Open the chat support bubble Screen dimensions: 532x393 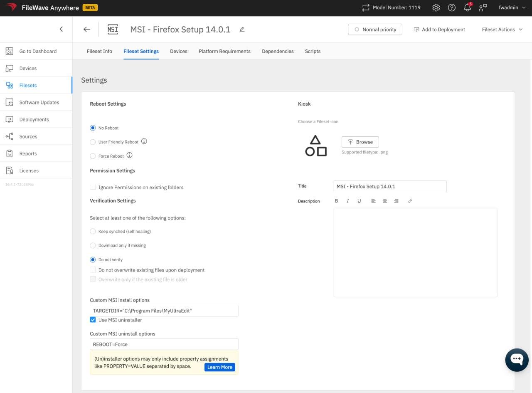pyautogui.click(x=517, y=360)
